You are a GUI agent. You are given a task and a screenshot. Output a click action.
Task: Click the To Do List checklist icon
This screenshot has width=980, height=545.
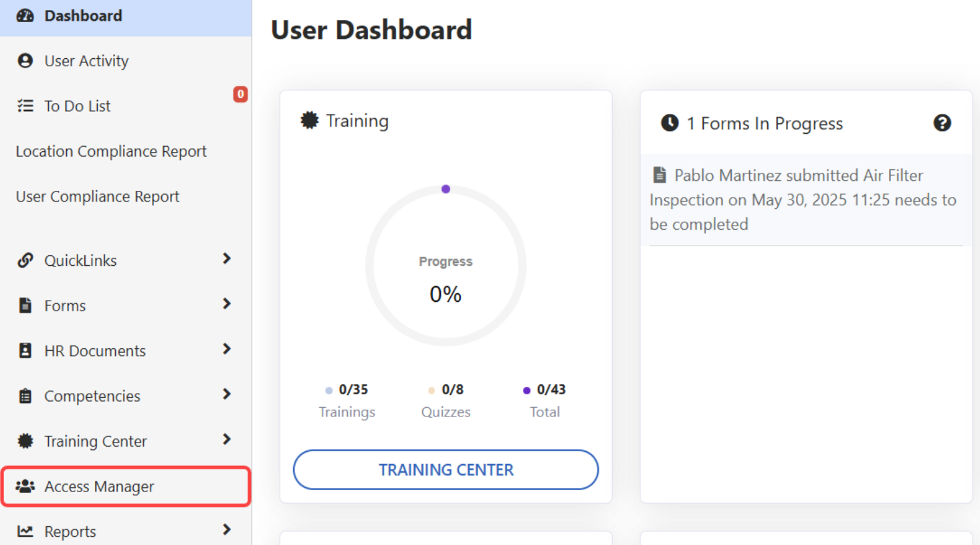(25, 106)
